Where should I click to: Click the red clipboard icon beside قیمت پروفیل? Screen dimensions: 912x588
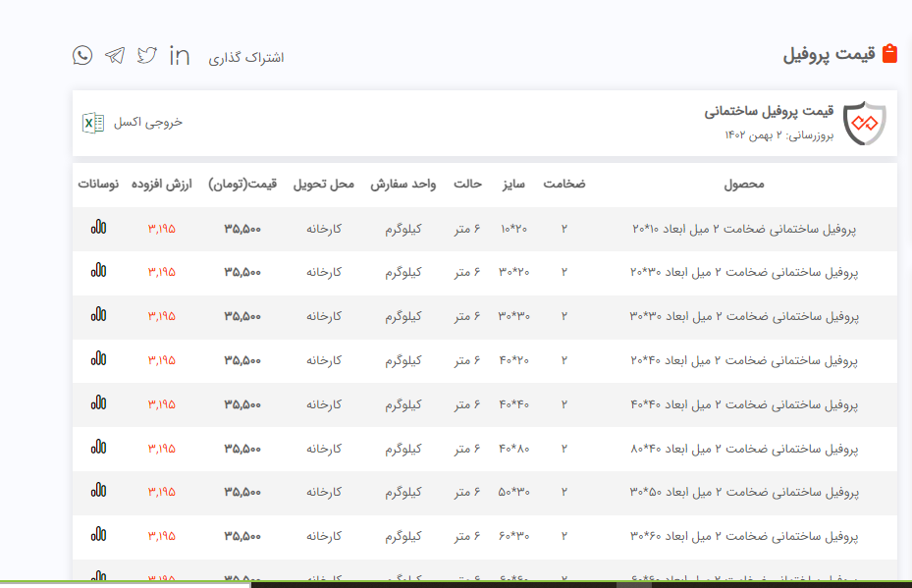[889, 54]
